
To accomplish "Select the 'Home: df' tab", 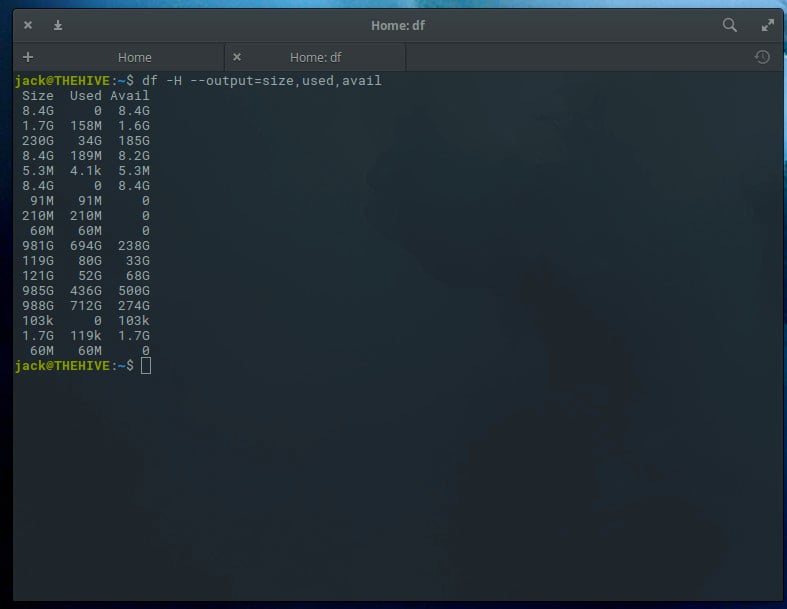I will (x=316, y=57).
